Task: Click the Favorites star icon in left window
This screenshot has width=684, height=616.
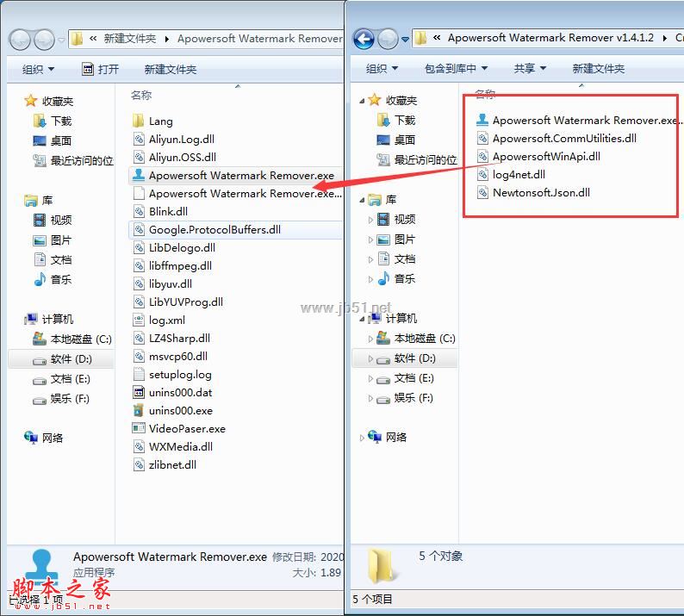Action: pyautogui.click(x=30, y=101)
